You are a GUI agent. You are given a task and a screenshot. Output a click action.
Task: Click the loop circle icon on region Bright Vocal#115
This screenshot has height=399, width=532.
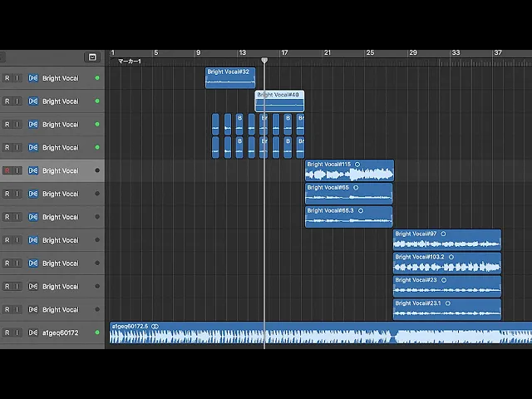[357, 165]
